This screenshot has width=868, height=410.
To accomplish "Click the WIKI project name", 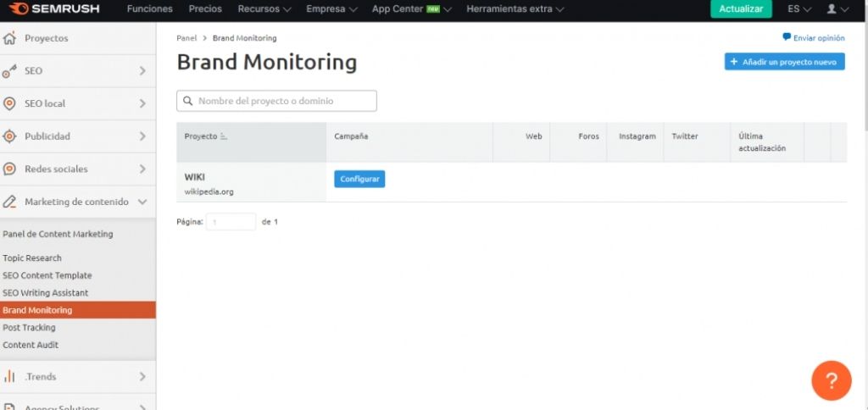I will [x=194, y=177].
